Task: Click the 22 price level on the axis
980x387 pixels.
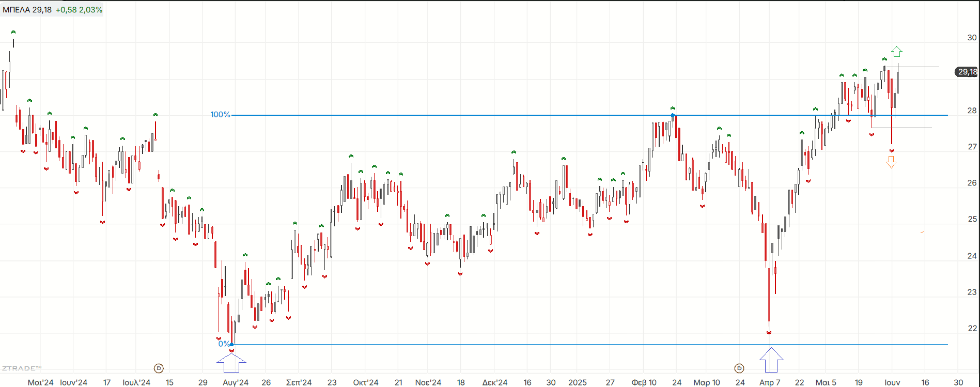Action: [972, 328]
